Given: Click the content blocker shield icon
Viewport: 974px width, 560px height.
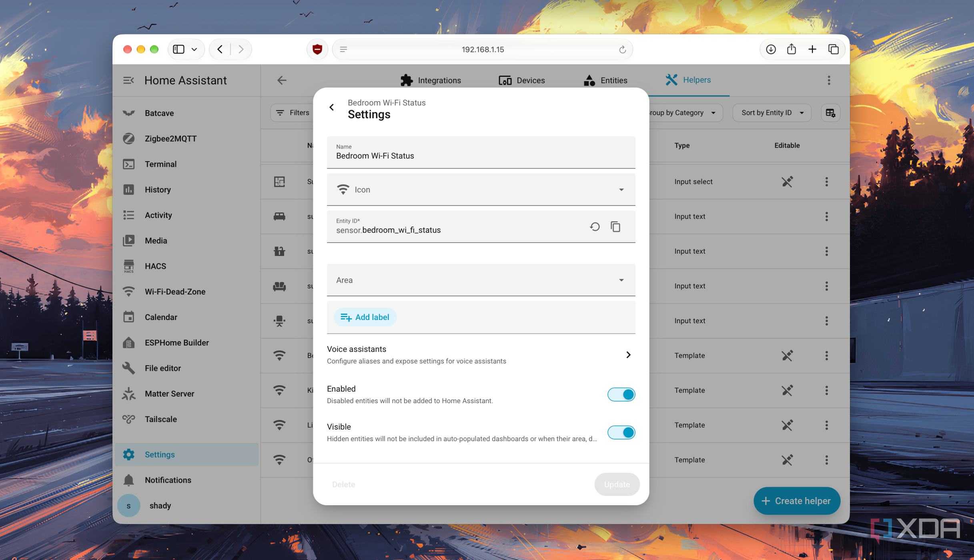Looking at the screenshot, I should [x=317, y=50].
